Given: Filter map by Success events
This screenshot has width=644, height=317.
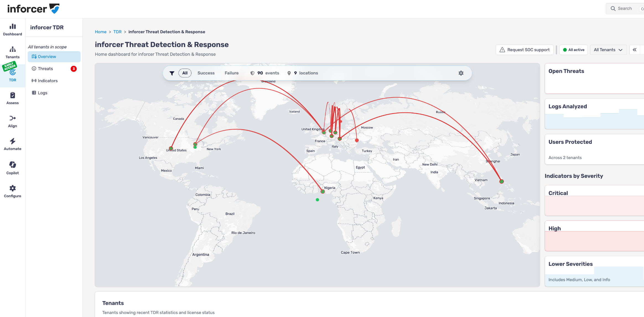Looking at the screenshot, I should pyautogui.click(x=206, y=73).
